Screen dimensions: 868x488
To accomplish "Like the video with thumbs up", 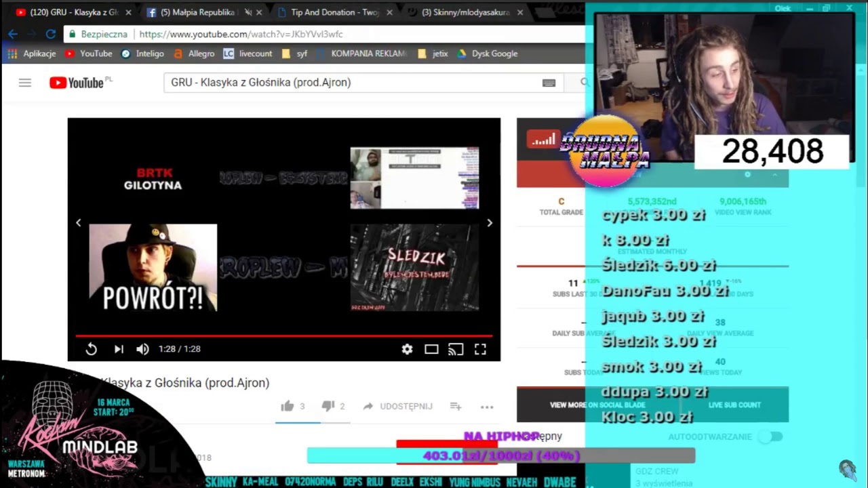I will click(x=288, y=406).
